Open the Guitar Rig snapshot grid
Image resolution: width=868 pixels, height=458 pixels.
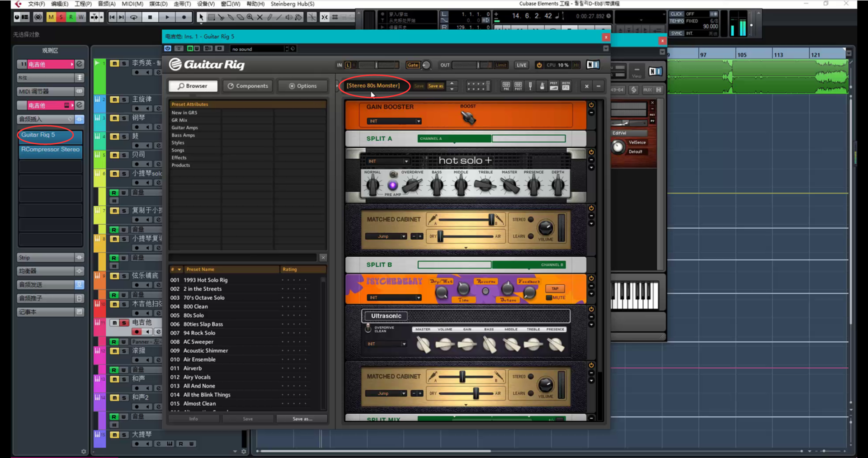478,86
